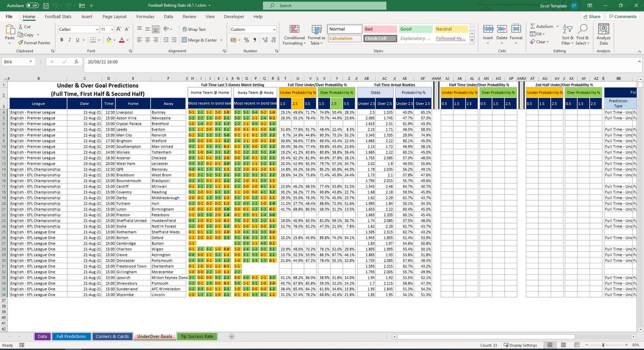Open the number format Custom dropdown
This screenshot has width=644, height=350.
[x=274, y=30]
